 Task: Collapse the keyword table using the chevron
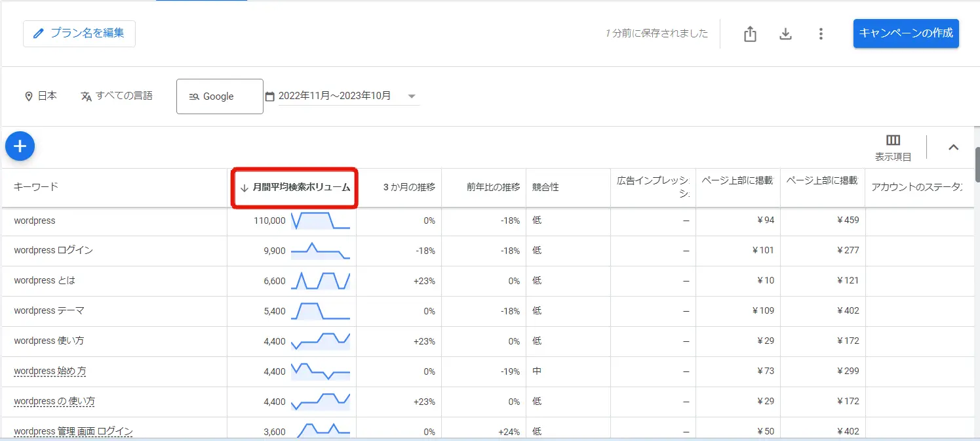pyautogui.click(x=953, y=147)
